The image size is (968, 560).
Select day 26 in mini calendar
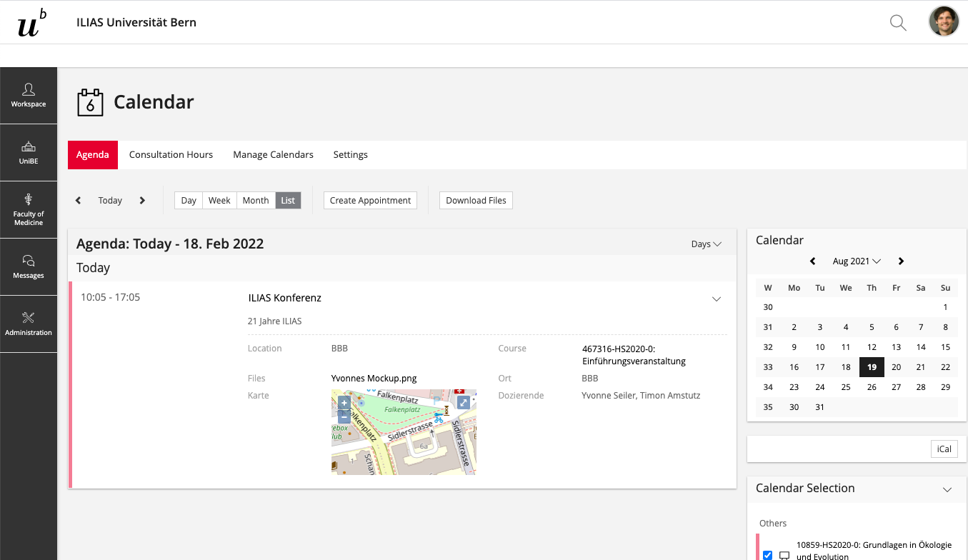coord(872,387)
